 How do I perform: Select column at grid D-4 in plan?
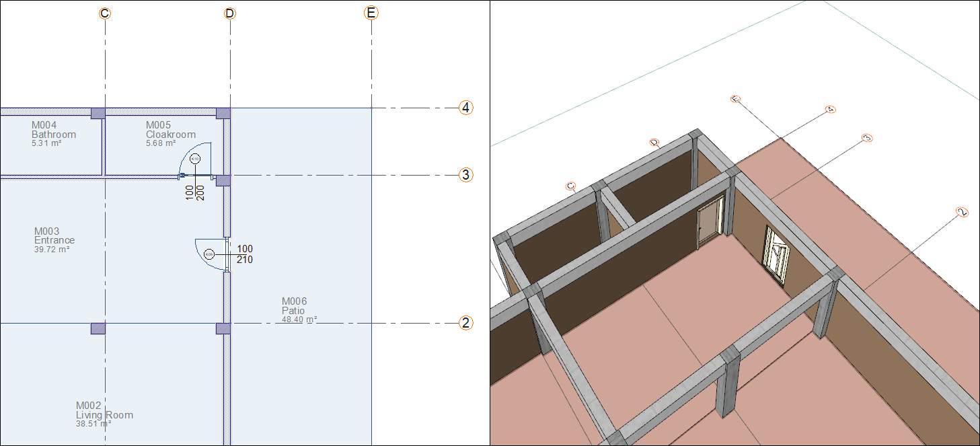223,113
